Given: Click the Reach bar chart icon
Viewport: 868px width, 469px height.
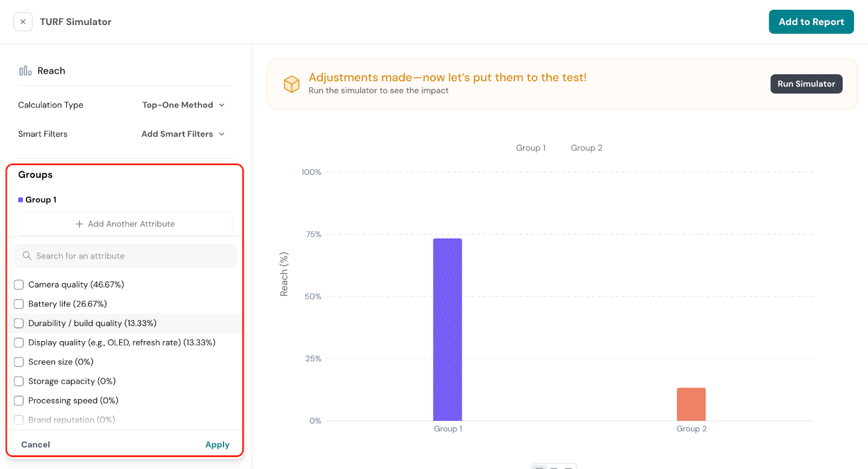Looking at the screenshot, I should click(25, 71).
